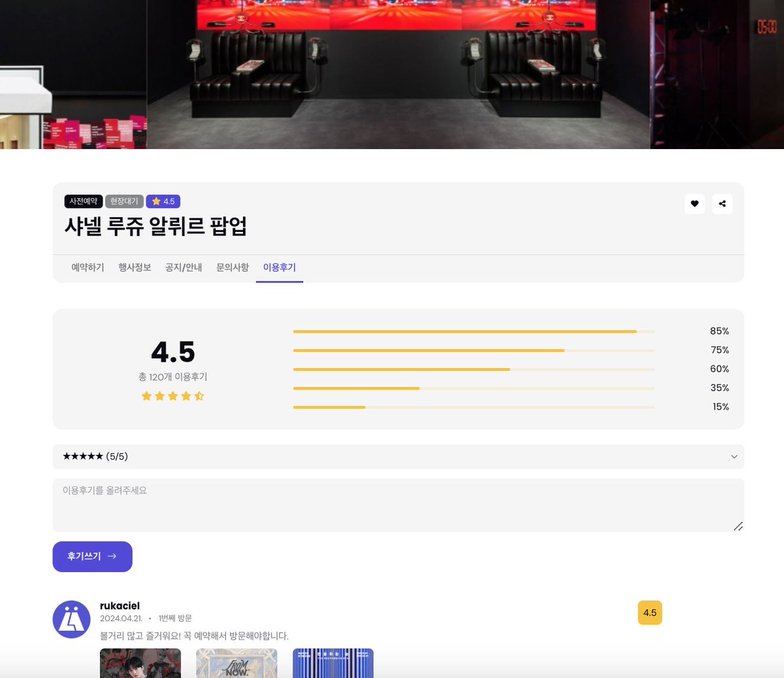The image size is (784, 678).
Task: Click the large 4.5 average score
Action: click(x=173, y=352)
